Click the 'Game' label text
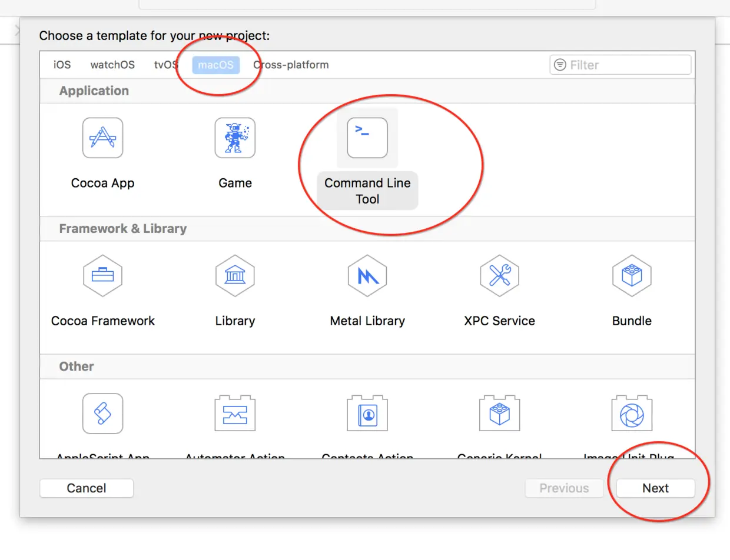 click(235, 183)
